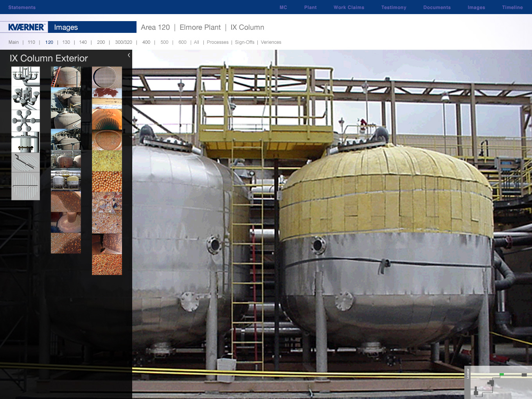
Task: Open the silver and yellow tanks thumbnail
Action: [66, 180]
